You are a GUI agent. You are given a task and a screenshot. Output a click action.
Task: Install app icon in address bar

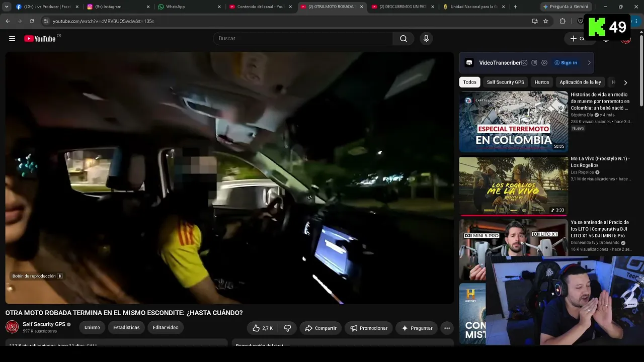point(535,21)
